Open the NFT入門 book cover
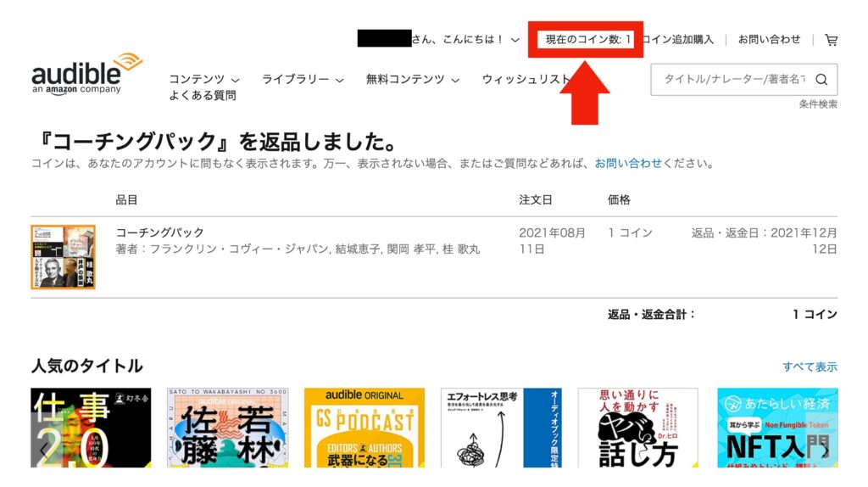Viewport: 868px width, 487px height. 777,428
